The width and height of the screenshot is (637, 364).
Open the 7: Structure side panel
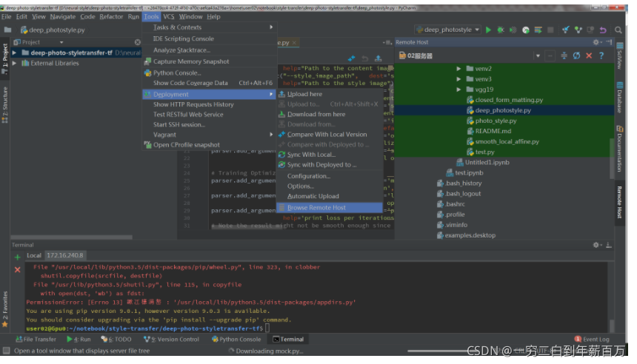point(5,104)
